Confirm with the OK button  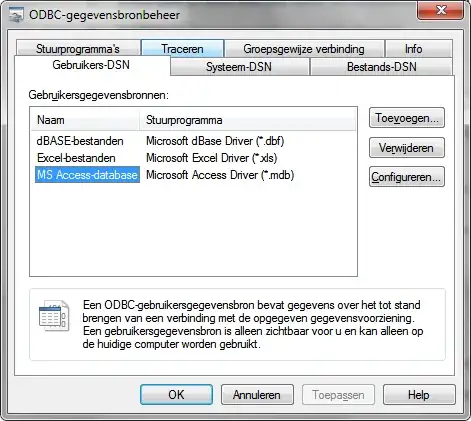pos(176,395)
